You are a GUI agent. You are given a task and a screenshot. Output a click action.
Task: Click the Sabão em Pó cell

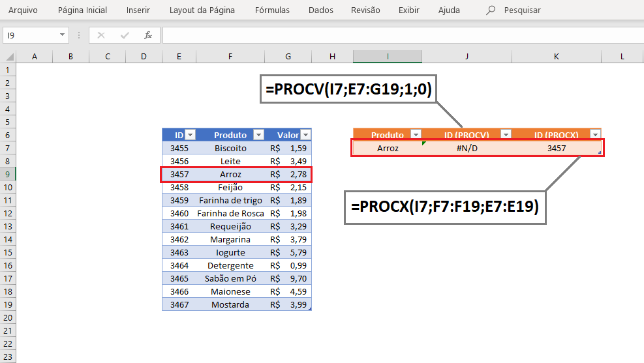(x=230, y=278)
